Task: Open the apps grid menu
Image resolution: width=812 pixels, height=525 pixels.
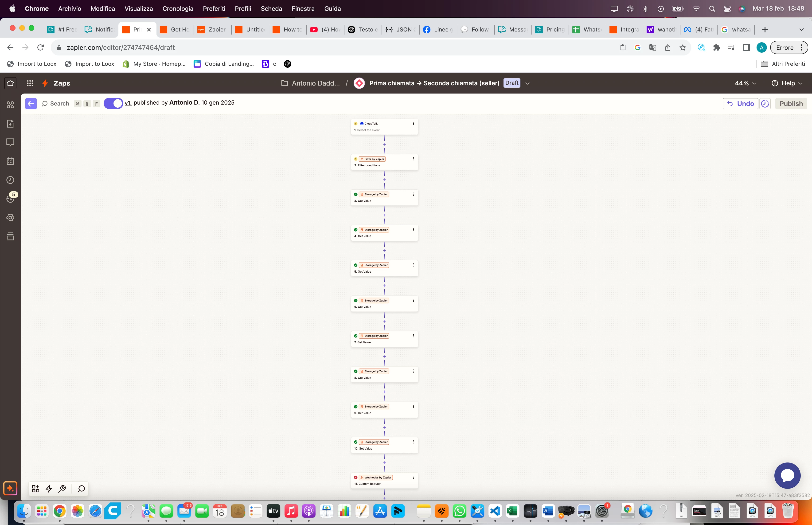Action: [30, 83]
